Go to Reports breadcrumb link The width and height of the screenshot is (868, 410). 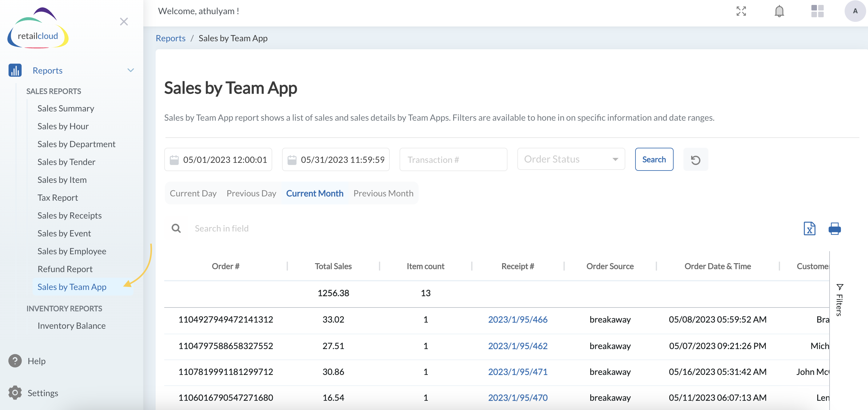pyautogui.click(x=170, y=38)
